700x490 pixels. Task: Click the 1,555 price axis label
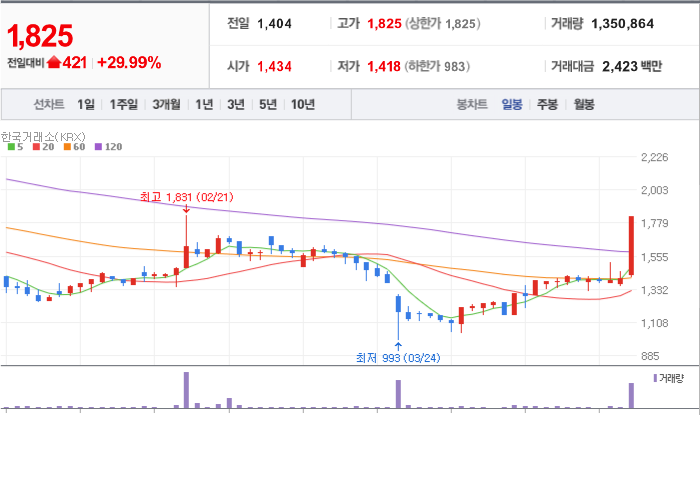pos(654,257)
